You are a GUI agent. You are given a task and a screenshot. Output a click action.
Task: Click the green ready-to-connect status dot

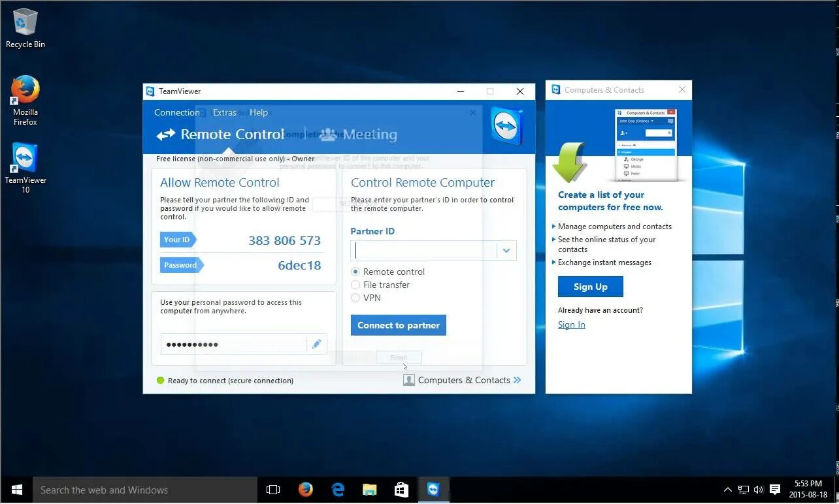point(159,380)
